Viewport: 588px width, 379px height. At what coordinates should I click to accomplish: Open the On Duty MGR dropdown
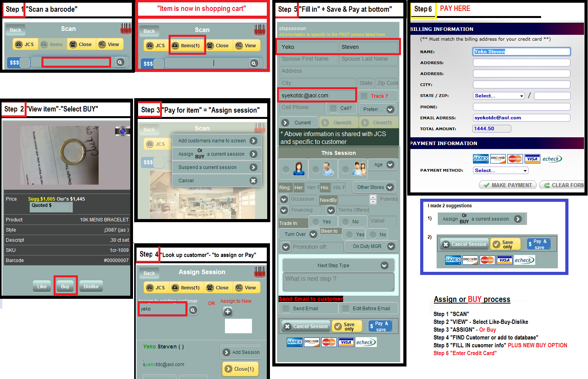[371, 246]
